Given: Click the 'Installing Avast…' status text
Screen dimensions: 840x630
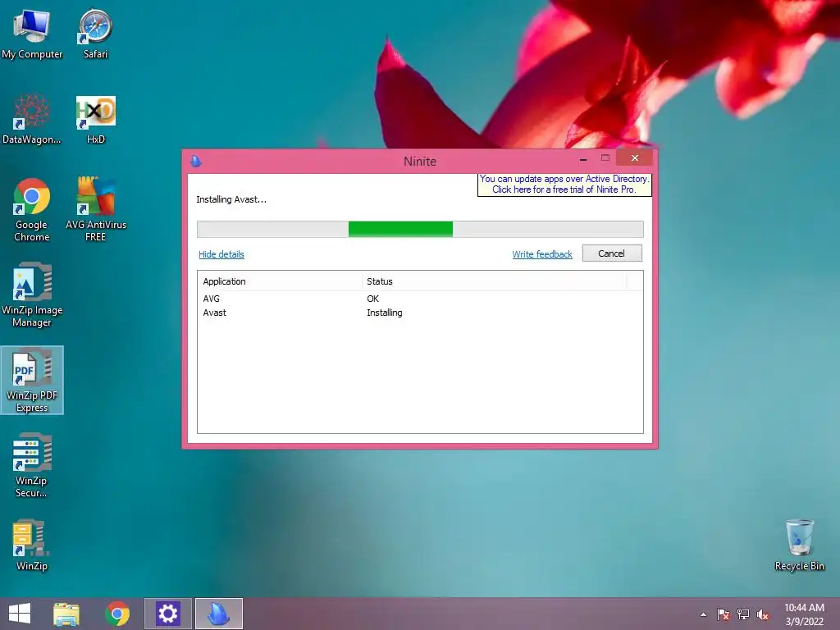Looking at the screenshot, I should click(x=231, y=200).
